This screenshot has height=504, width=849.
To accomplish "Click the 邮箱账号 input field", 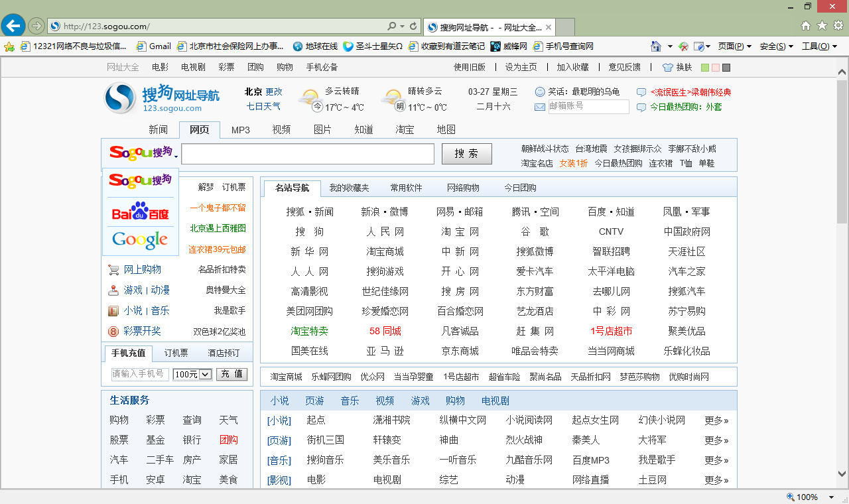I will click(588, 106).
